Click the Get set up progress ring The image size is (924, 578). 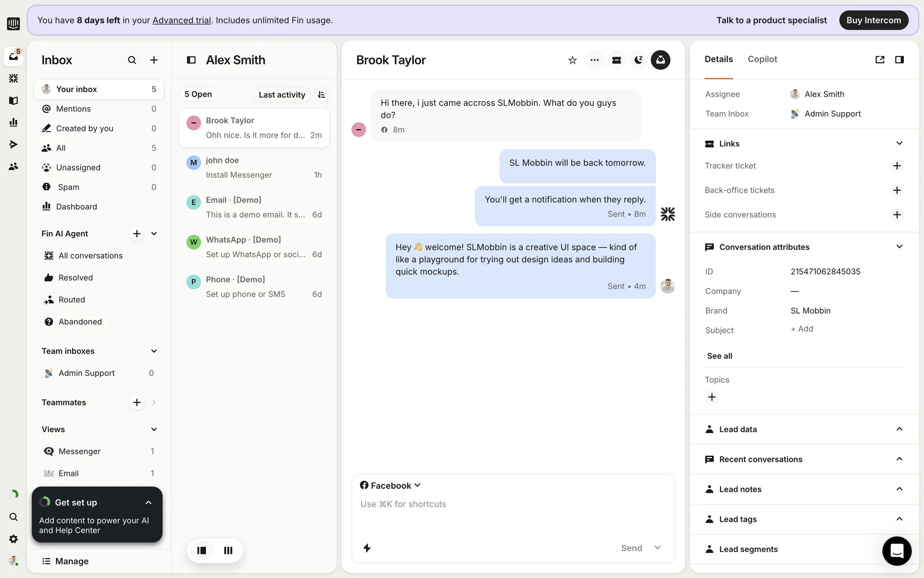45,502
